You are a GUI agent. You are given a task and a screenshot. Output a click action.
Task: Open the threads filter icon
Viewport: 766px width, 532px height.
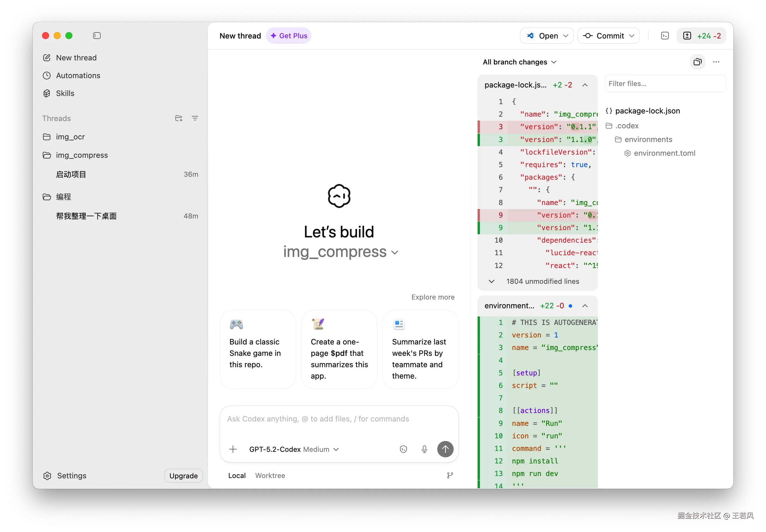[x=195, y=118]
